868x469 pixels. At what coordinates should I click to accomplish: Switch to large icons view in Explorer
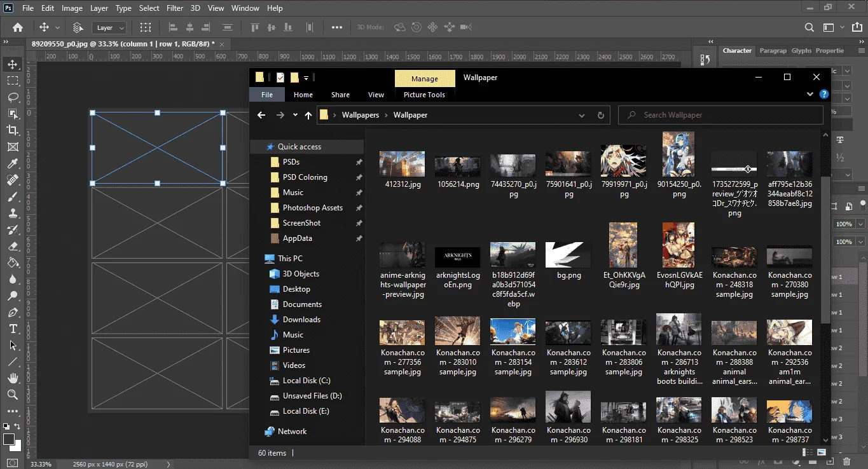coord(822,452)
